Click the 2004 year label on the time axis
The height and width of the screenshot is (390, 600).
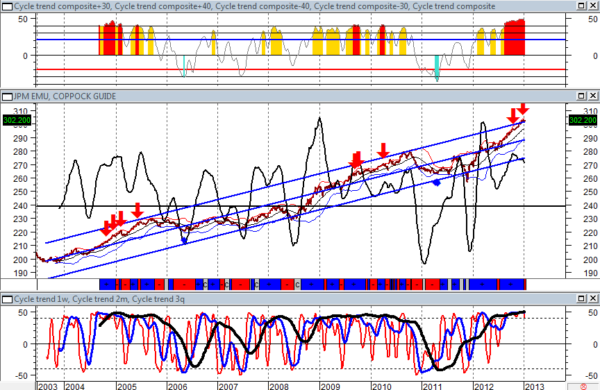[x=75, y=386]
